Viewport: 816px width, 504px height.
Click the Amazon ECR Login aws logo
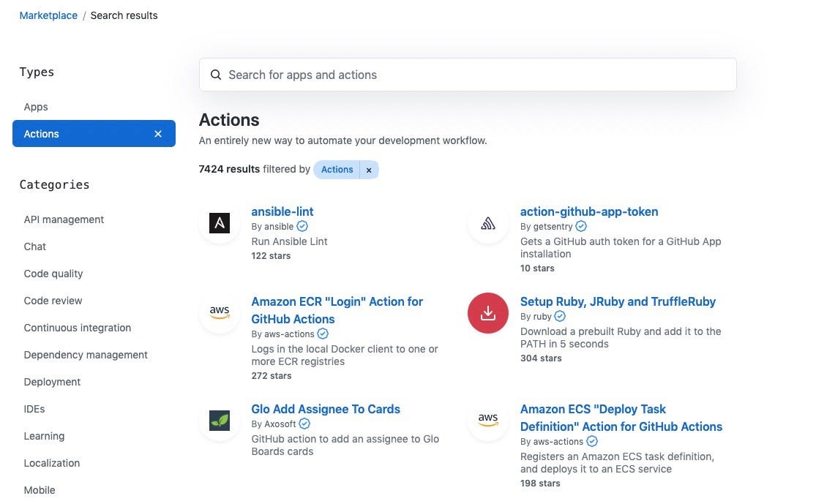pyautogui.click(x=220, y=312)
